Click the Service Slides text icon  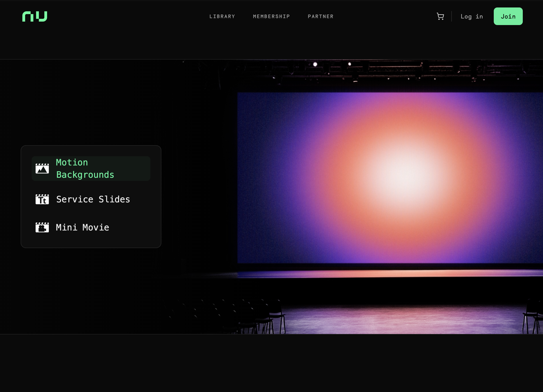point(42,199)
